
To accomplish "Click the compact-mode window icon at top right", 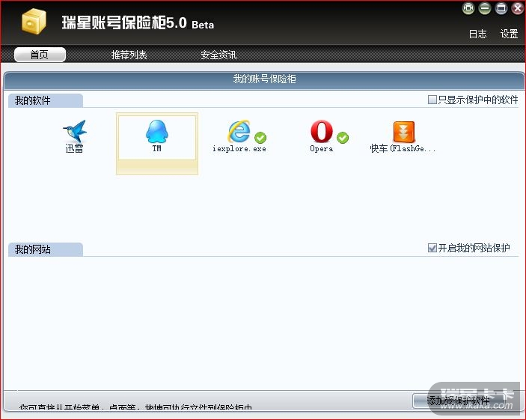I will point(468,8).
